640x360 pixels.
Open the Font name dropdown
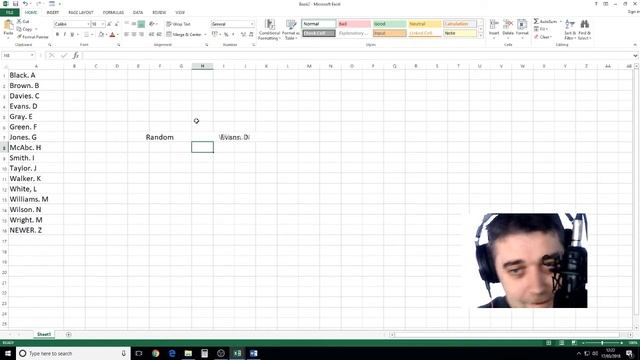tap(88, 24)
